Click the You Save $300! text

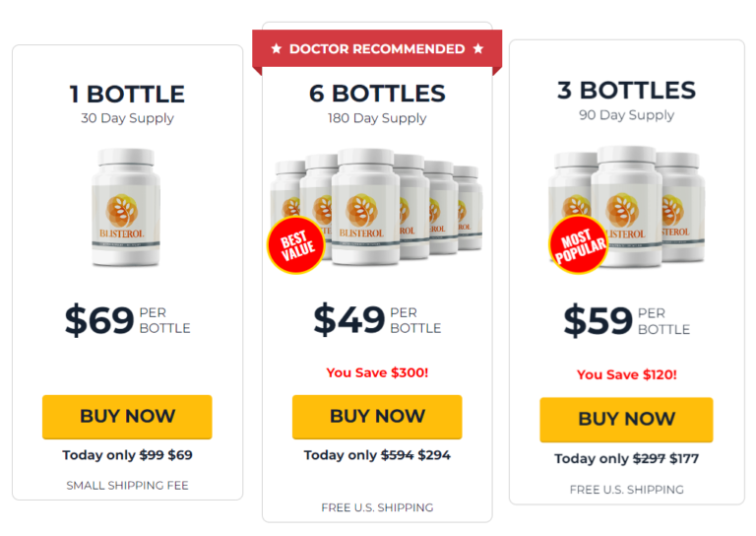(x=377, y=372)
